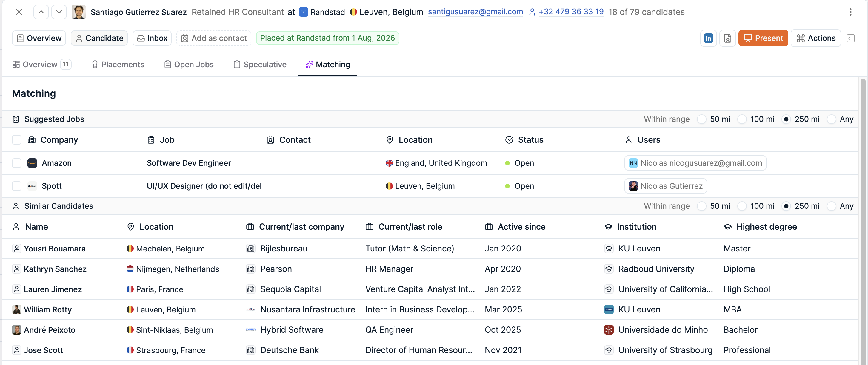Select 50 mi range for Similar Candidates

(701, 206)
